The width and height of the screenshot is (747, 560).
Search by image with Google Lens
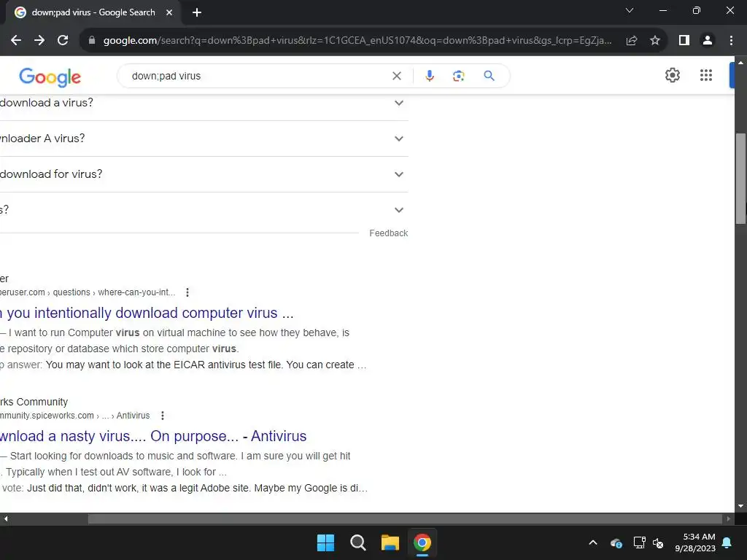point(458,76)
